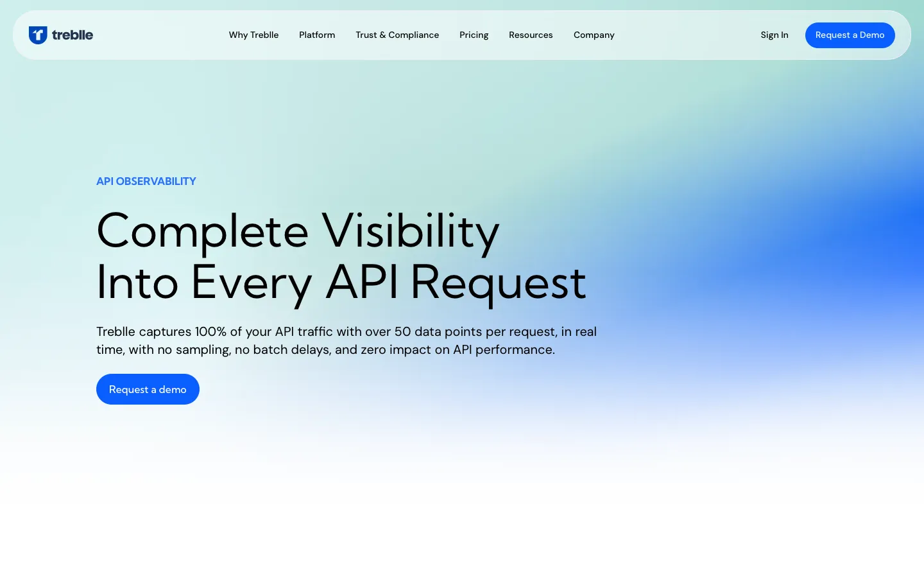
Task: Open the Company menu
Action: pyautogui.click(x=594, y=35)
